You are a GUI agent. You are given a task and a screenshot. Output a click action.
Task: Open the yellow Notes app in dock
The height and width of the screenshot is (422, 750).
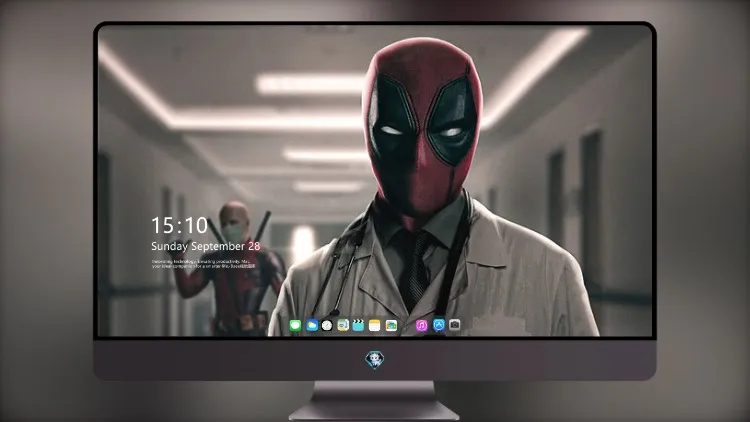coord(375,326)
